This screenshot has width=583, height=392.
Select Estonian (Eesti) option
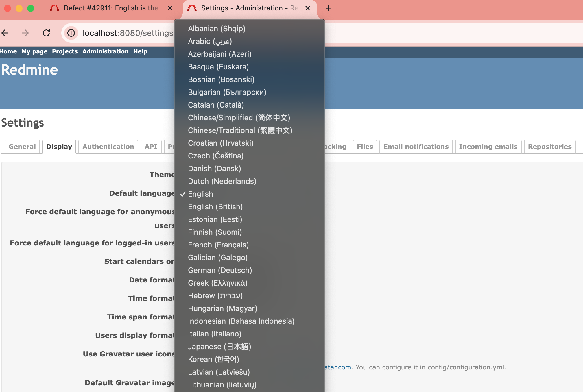tap(250, 219)
